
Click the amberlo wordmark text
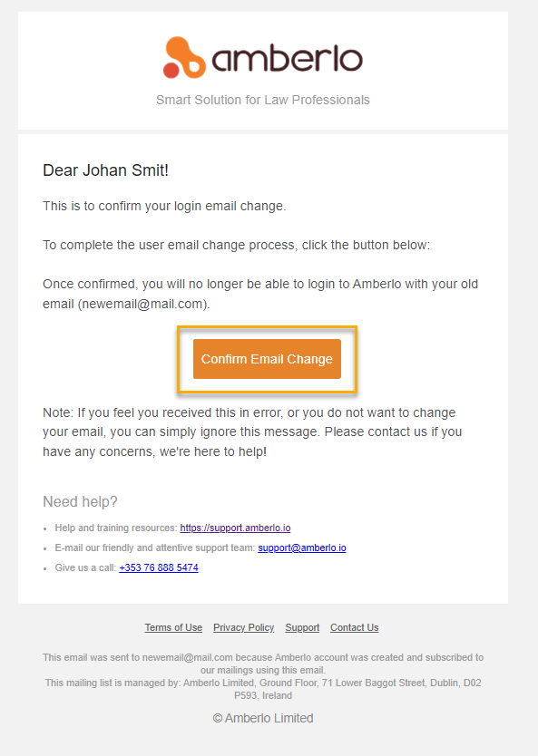287,59
